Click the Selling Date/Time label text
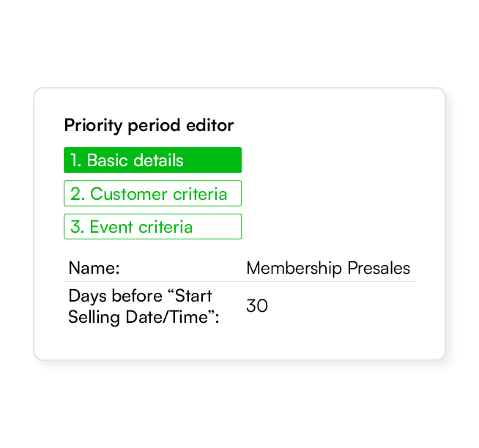The image size is (479, 448). [x=144, y=317]
